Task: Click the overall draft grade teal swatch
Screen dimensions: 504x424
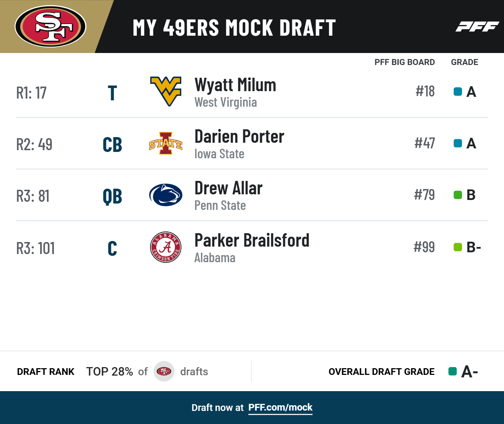Action: 452,371
